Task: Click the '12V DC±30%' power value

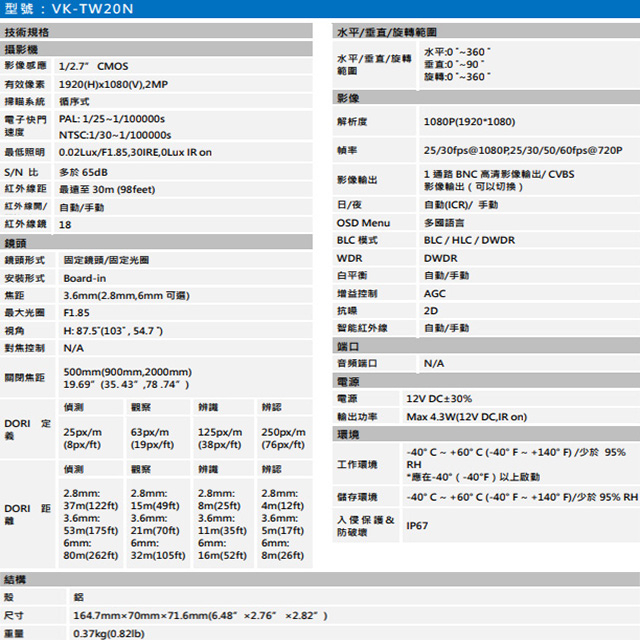Action: 439,399
